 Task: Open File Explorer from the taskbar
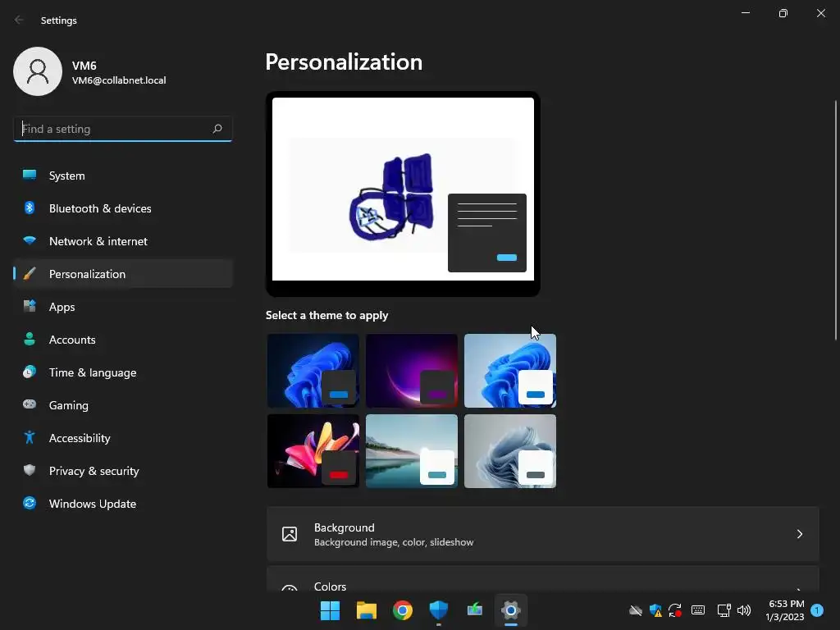(367, 610)
